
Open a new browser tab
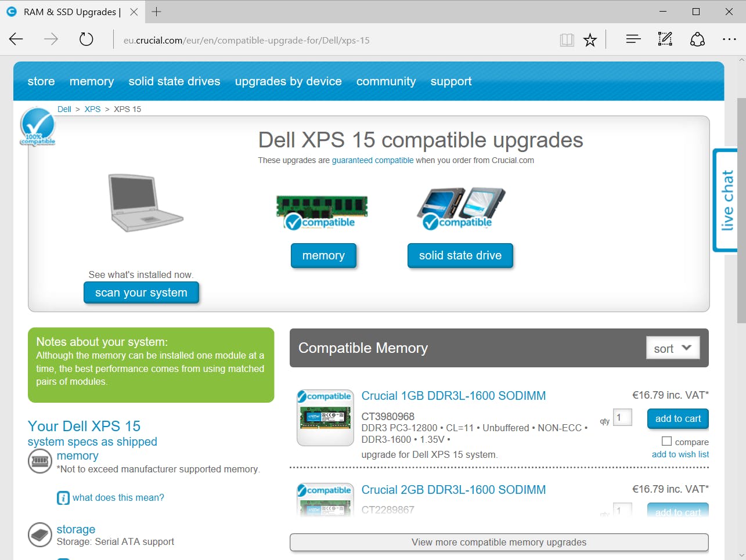tap(156, 12)
